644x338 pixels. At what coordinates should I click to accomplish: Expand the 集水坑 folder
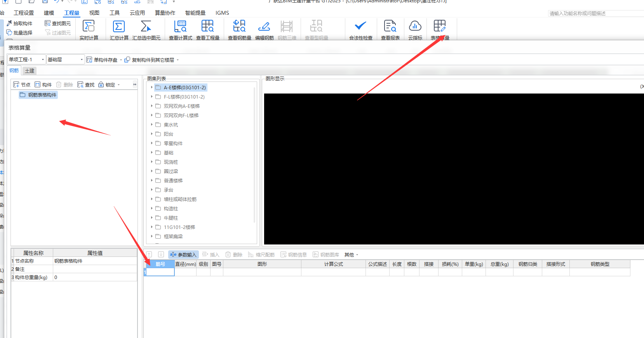point(151,125)
